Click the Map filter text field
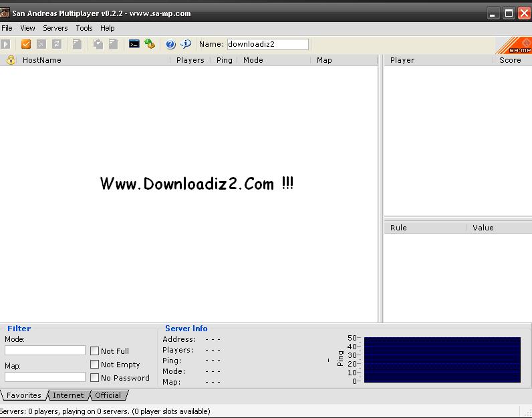The height and width of the screenshot is (418, 532). pyautogui.click(x=45, y=377)
